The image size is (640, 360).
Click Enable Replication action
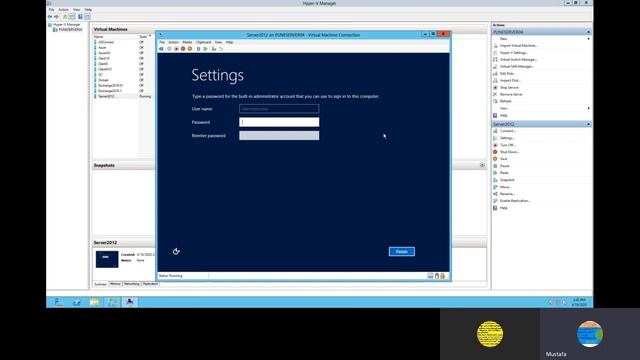[x=515, y=201]
